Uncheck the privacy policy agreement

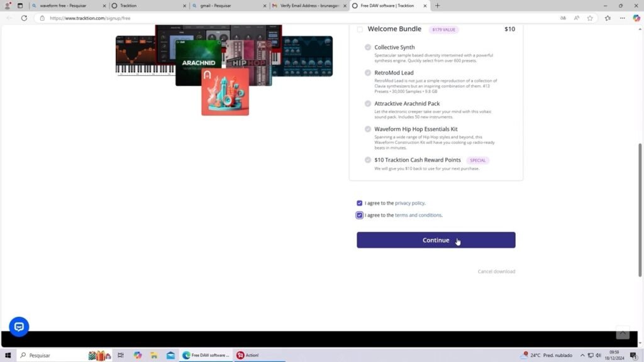(x=359, y=203)
